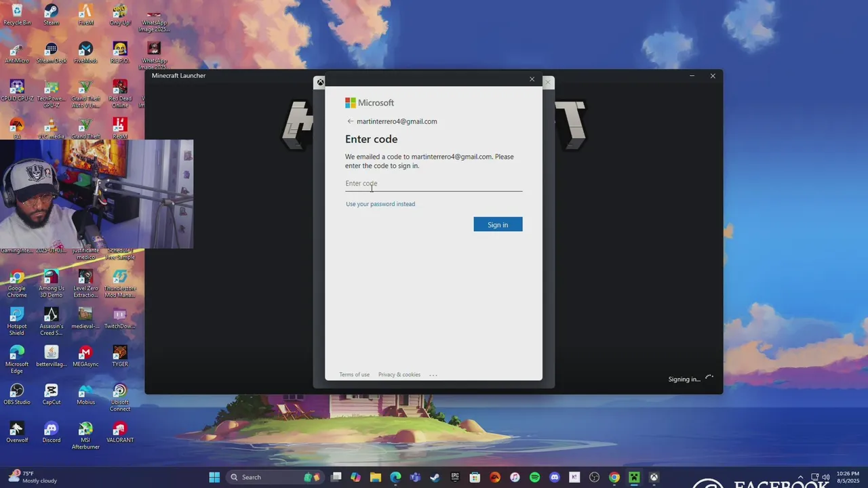Image resolution: width=868 pixels, height=488 pixels.
Task: Select the TYGER desktop shortcut
Action: point(120,357)
